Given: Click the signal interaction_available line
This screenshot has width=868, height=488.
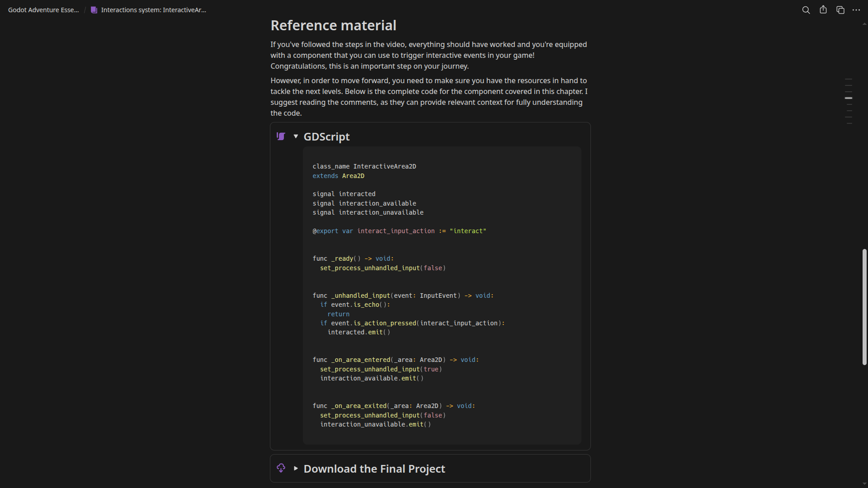Looking at the screenshot, I should click(364, 203).
